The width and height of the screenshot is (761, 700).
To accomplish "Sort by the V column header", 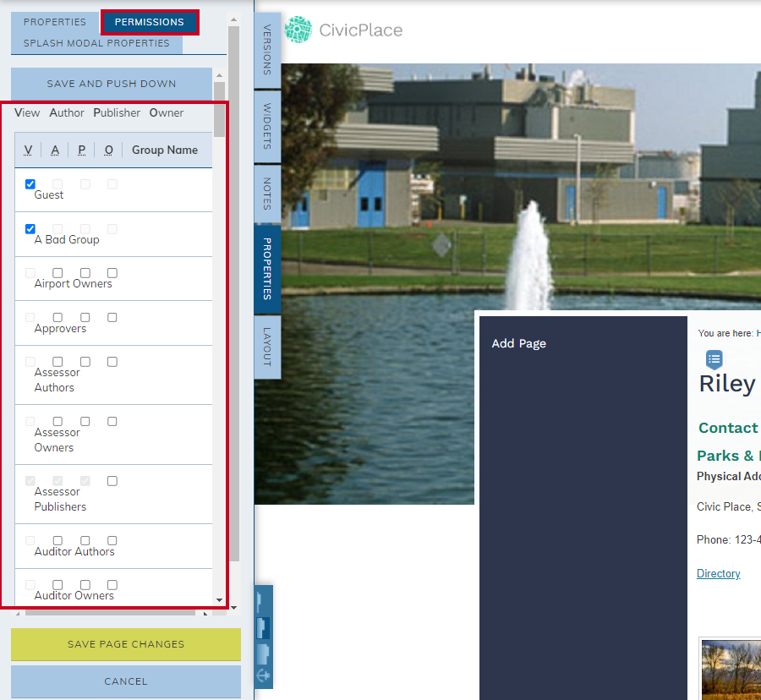I will tap(28, 150).
